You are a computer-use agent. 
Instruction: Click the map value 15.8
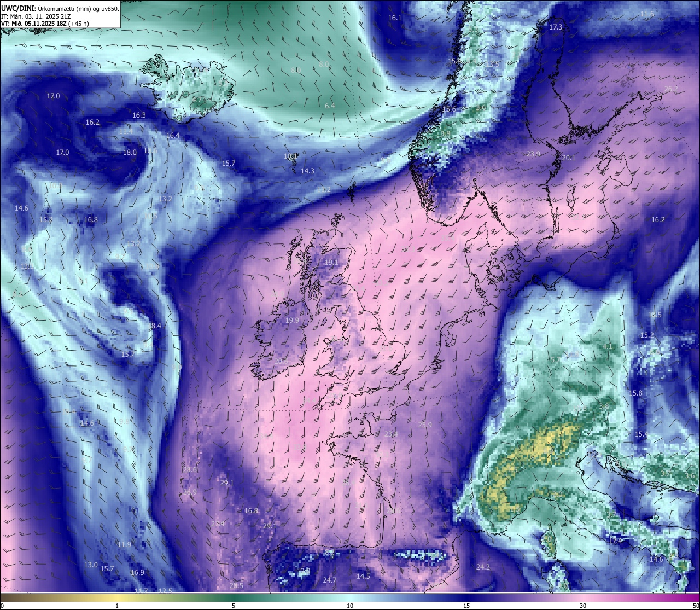click(x=635, y=393)
